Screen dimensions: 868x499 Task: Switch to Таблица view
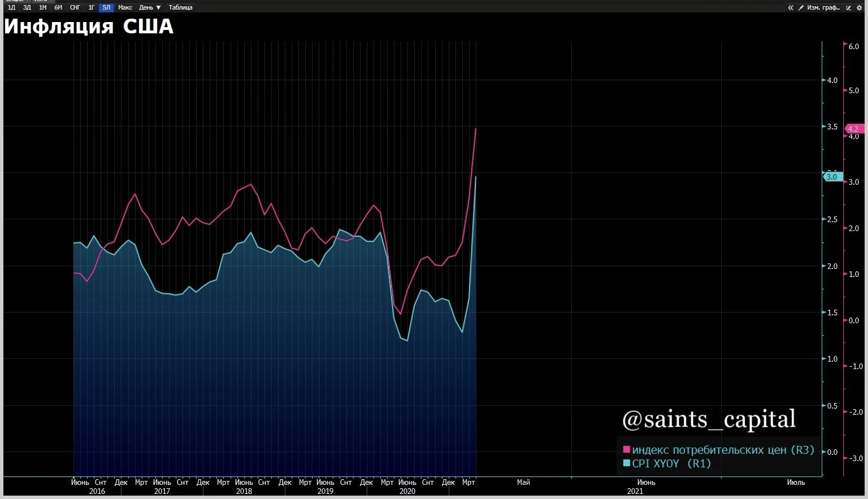coord(180,7)
